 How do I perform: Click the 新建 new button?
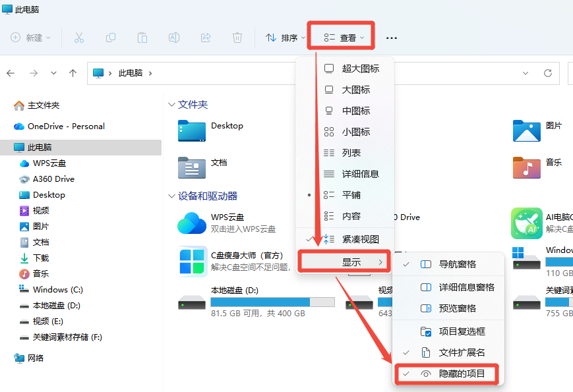coord(31,38)
